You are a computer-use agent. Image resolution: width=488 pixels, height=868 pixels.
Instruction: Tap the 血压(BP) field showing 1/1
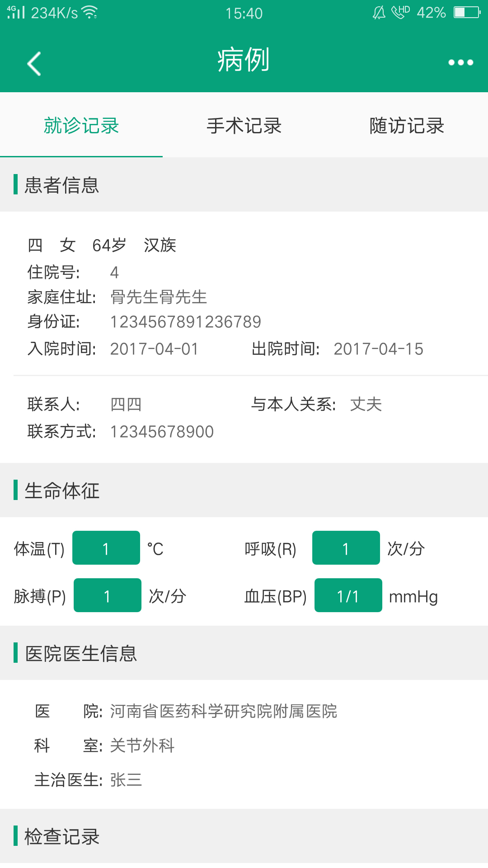[x=348, y=596]
